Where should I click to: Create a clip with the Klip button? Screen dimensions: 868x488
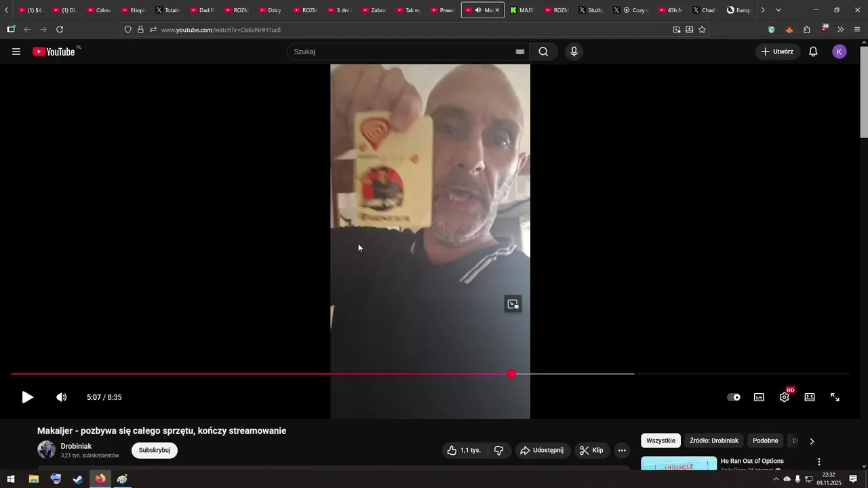click(591, 450)
